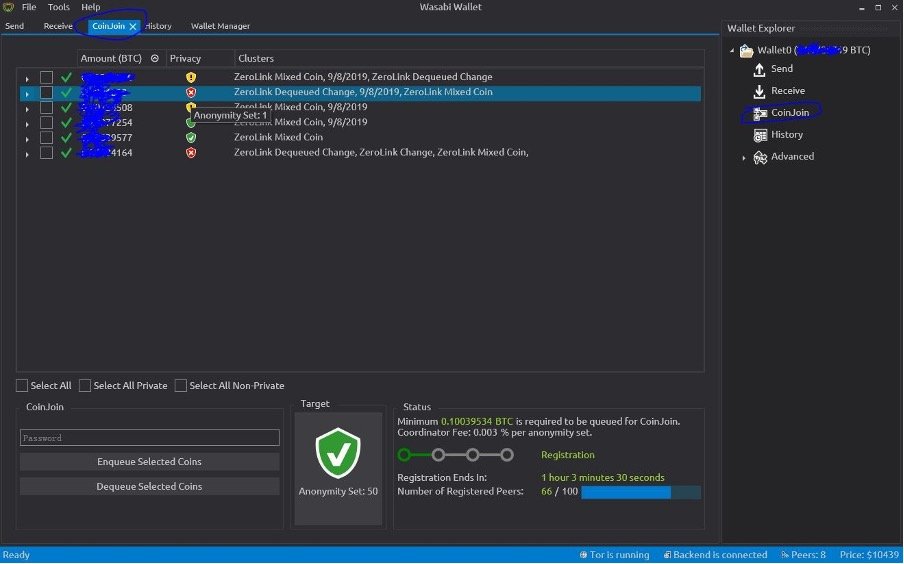Click the last grey phase circle in status
Viewport: 904px width, 564px height.
click(507, 455)
